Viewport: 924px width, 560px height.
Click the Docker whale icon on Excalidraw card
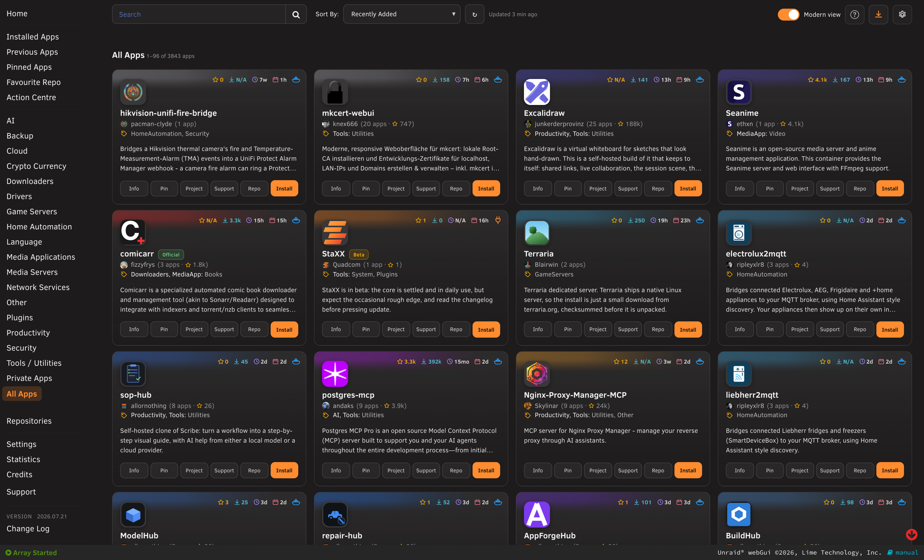click(x=700, y=80)
